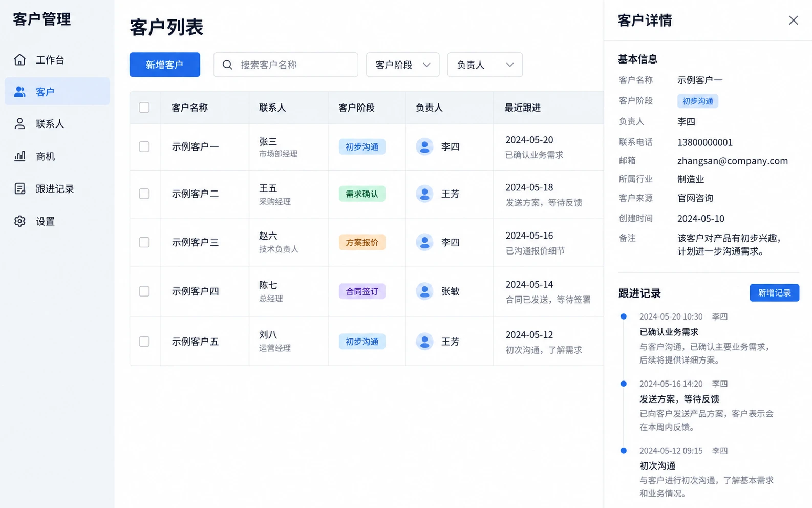Image resolution: width=812 pixels, height=508 pixels.
Task: Open 联系人 in the sidebar
Action: [x=57, y=123]
